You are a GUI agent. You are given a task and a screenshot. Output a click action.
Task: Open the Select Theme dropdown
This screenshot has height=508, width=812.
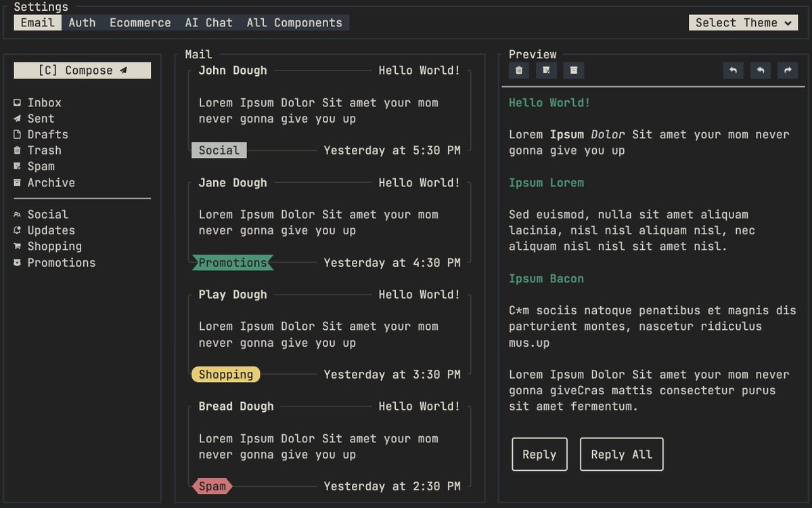tap(742, 22)
